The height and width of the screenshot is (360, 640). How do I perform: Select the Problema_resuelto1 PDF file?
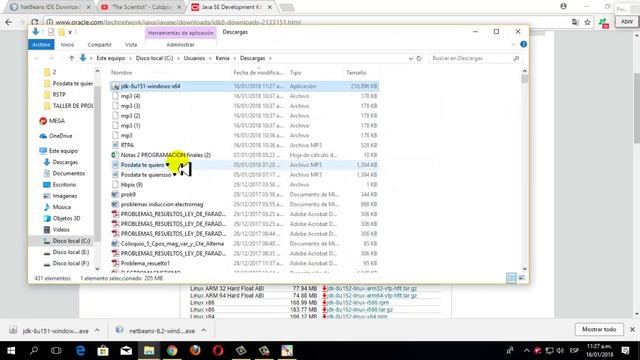click(244, 263)
